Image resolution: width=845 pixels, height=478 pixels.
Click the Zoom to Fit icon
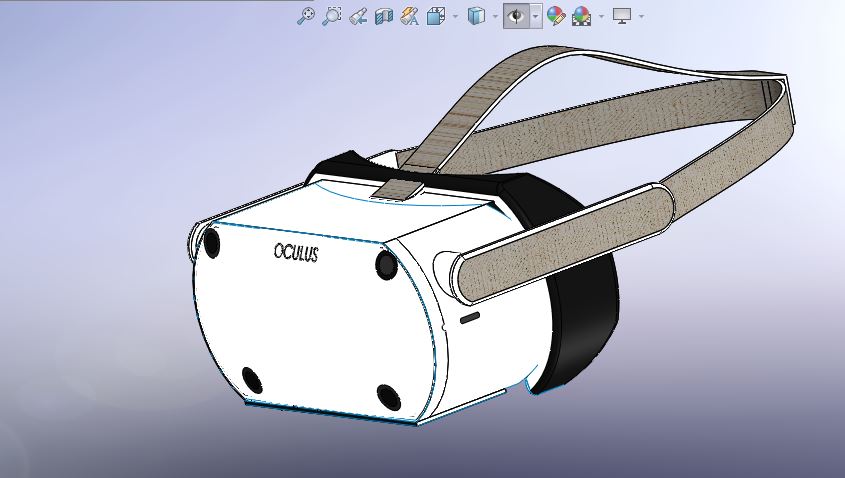point(306,16)
